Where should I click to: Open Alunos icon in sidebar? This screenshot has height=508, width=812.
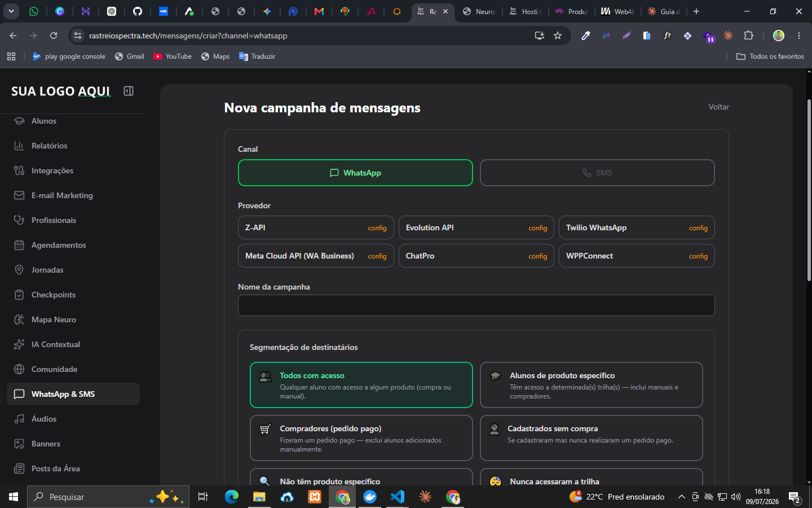[x=19, y=121]
